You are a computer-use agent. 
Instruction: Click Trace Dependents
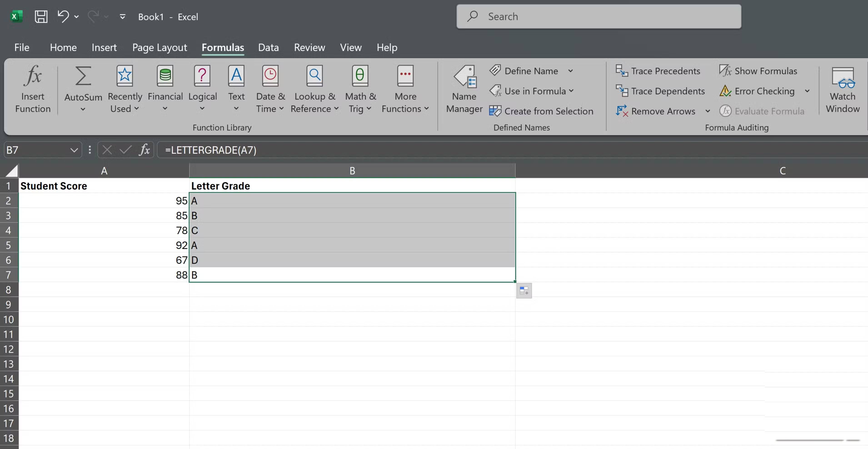pos(661,91)
